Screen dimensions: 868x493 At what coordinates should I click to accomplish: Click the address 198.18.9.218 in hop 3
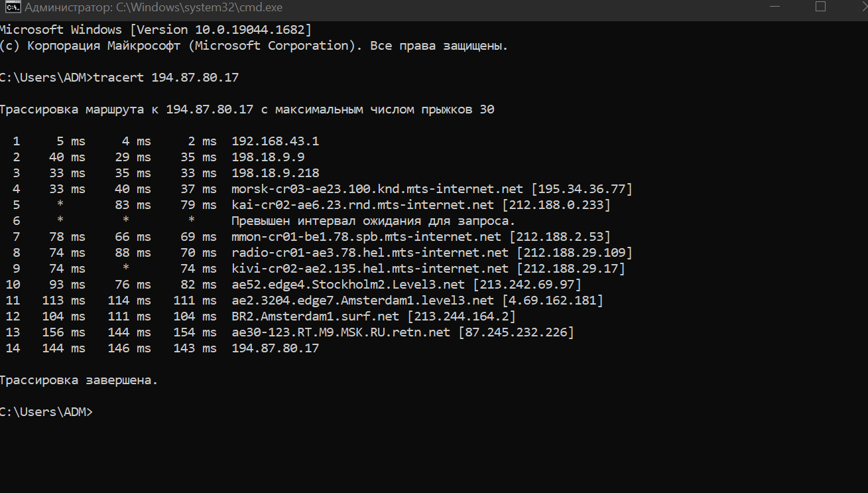click(275, 173)
